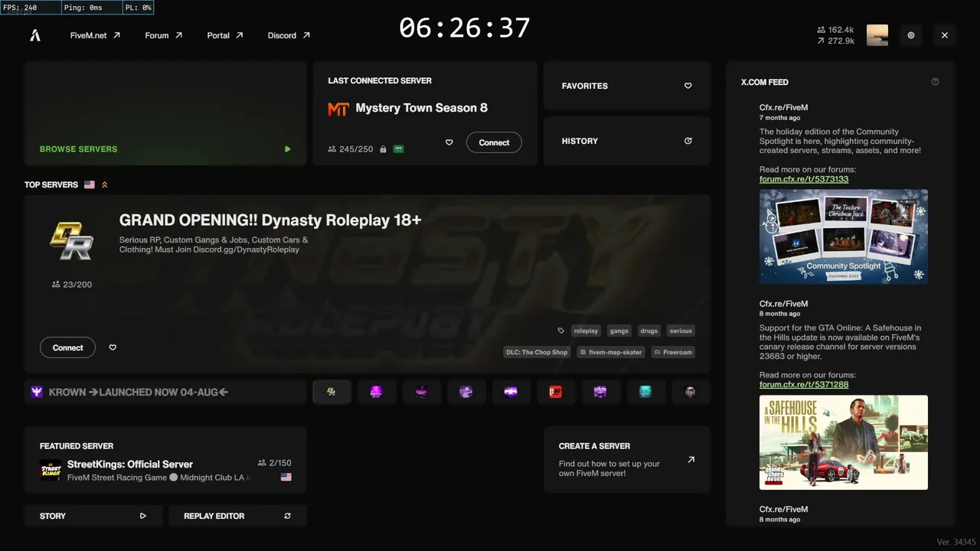Open GRAND OPENING!! Dynasty Roleplay 18+ title
This screenshot has height=551, width=980.
coord(270,220)
